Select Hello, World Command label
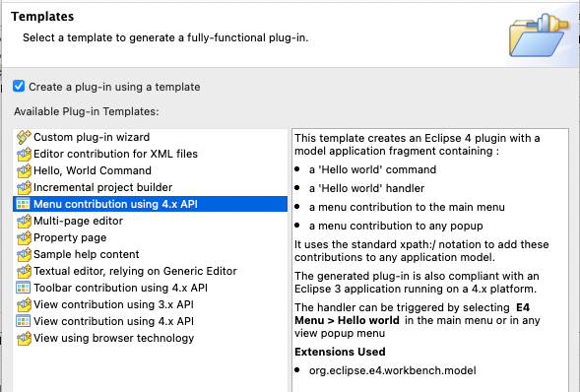Screen dimensions: 580x392 93,170
